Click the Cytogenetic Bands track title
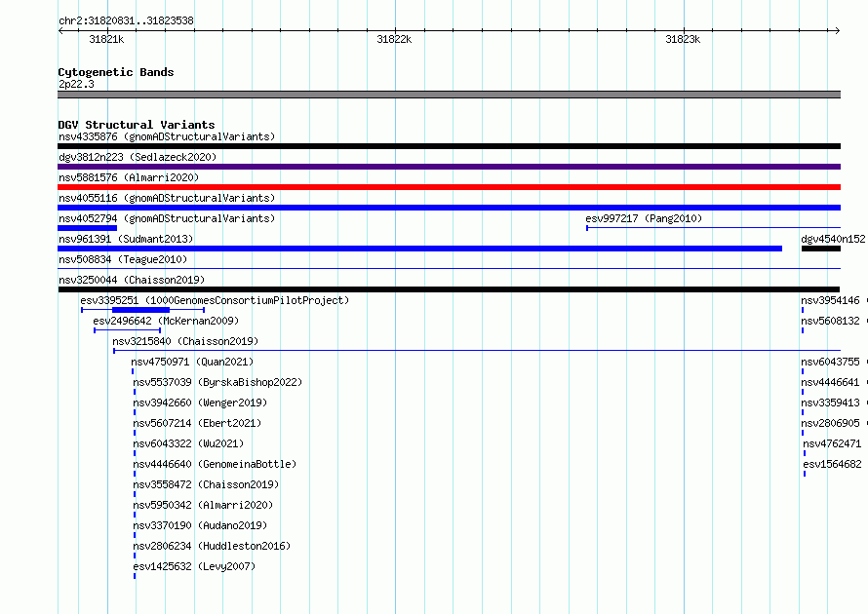Viewport: 868px width, 614px height. click(x=116, y=72)
